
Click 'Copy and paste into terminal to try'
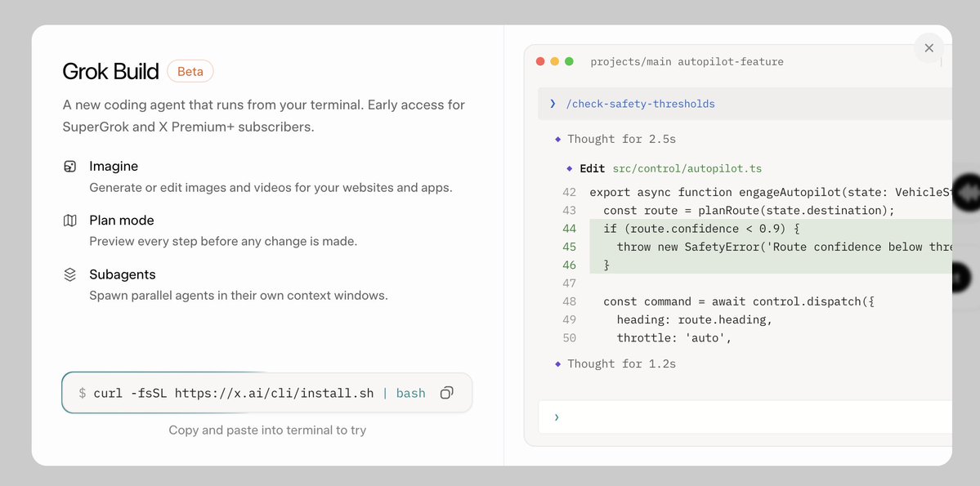coord(267,430)
